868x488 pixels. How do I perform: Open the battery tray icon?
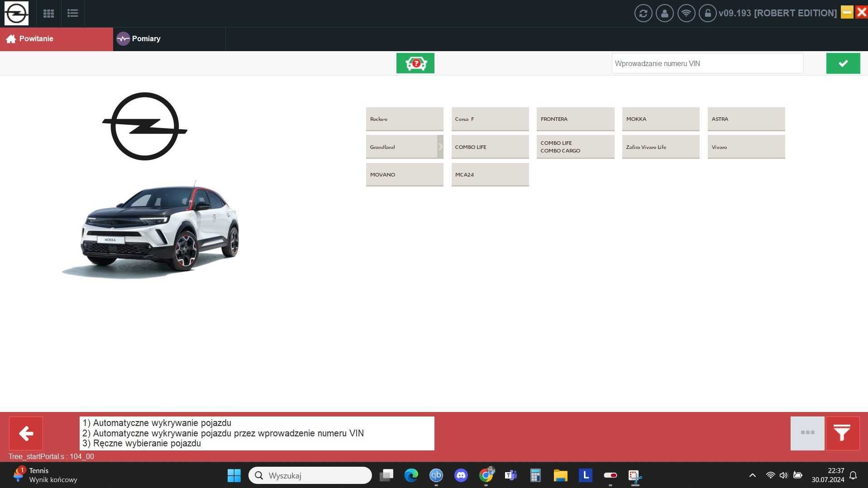click(797, 475)
